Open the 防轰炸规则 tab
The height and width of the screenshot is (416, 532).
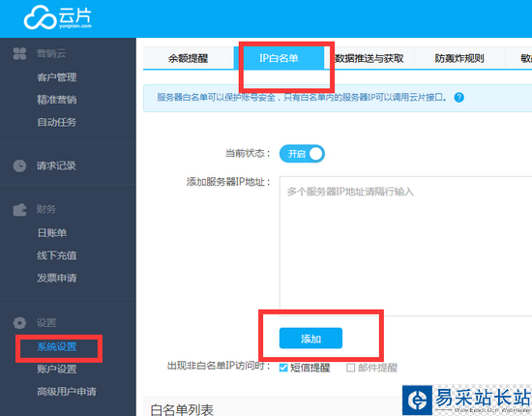(459, 58)
